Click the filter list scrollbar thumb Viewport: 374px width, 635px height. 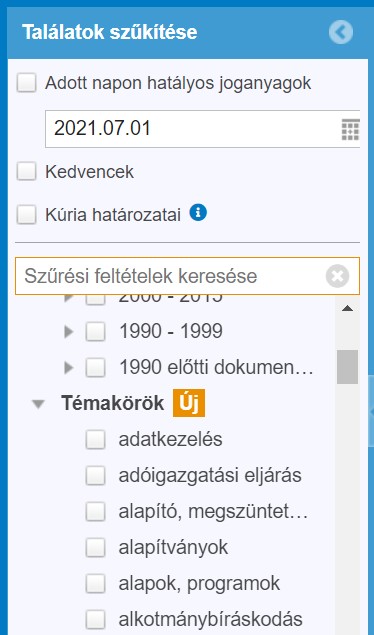pos(347,367)
